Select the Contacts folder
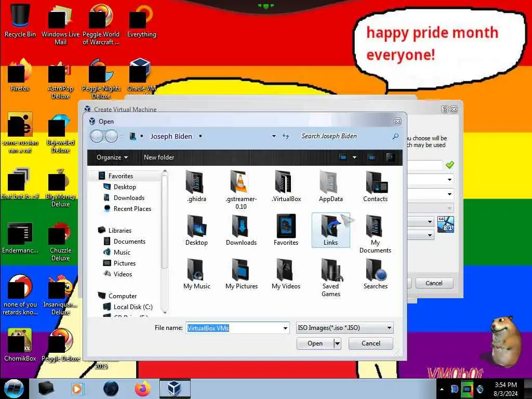 [x=375, y=187]
